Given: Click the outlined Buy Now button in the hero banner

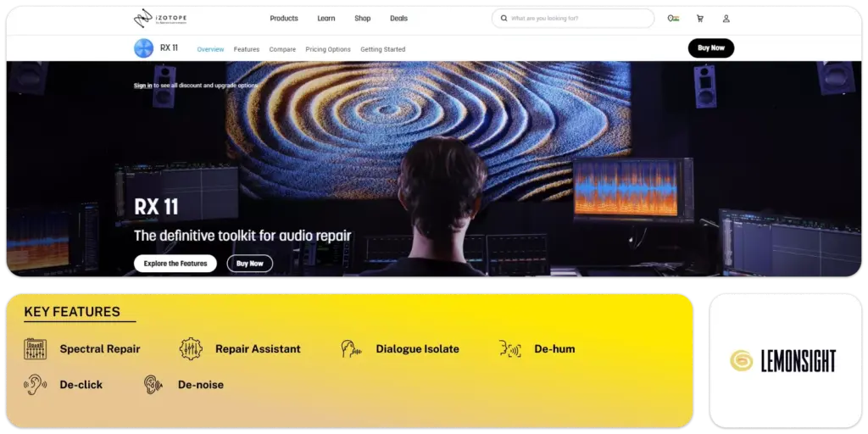Looking at the screenshot, I should [250, 264].
